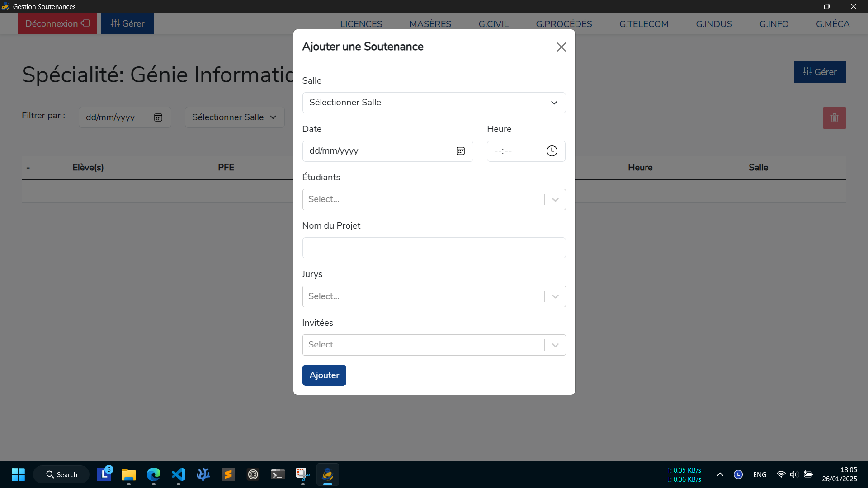
Task: Click the blue antlered app taskbar icon
Action: click(x=203, y=474)
